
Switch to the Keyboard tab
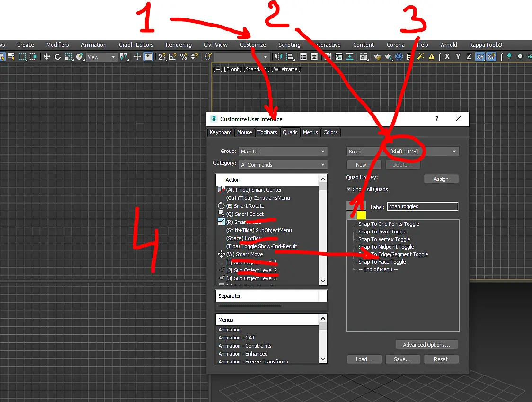click(x=221, y=133)
